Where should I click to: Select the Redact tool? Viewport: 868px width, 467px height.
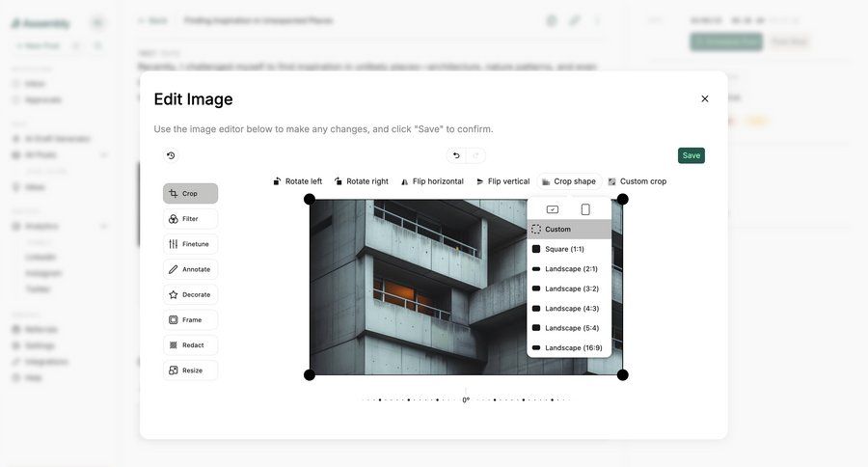pyautogui.click(x=190, y=345)
